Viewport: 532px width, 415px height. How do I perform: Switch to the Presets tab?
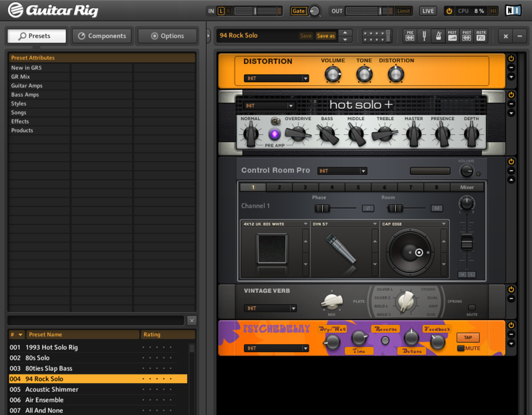[37, 35]
